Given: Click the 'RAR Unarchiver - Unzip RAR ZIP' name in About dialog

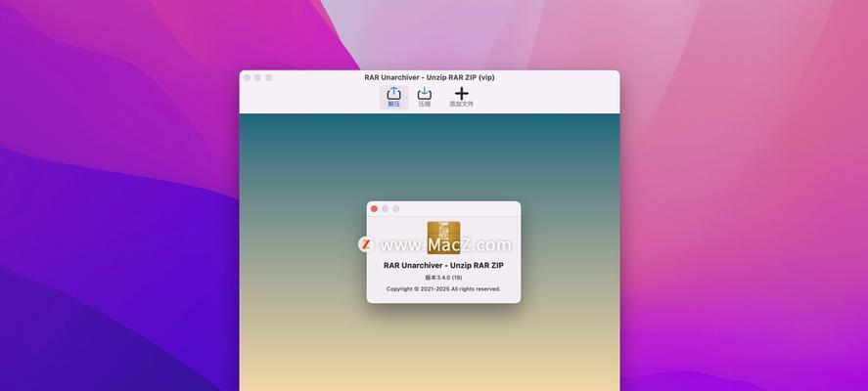Looking at the screenshot, I should 443,266.
